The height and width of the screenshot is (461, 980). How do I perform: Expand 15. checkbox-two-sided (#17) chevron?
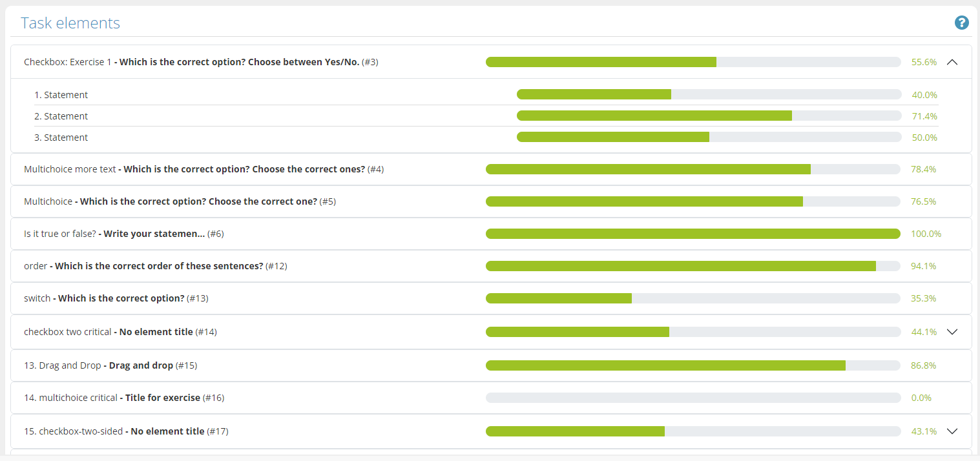click(x=952, y=431)
